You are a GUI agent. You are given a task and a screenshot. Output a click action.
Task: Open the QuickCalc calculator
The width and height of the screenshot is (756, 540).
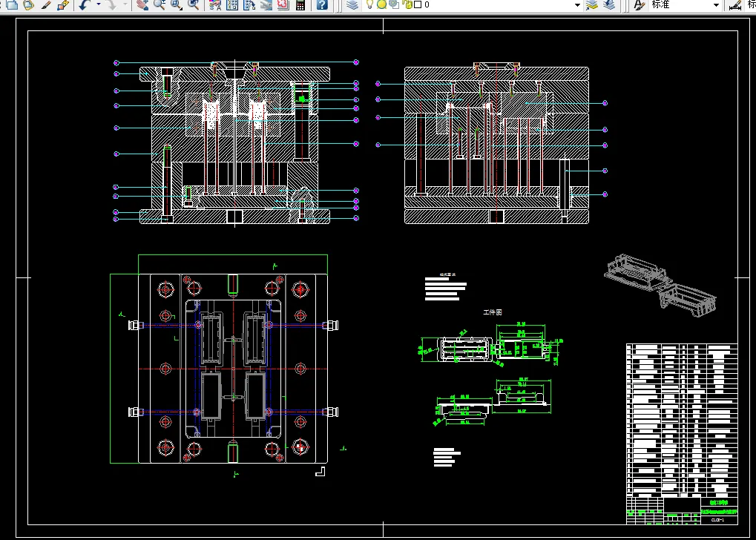pos(300,4)
